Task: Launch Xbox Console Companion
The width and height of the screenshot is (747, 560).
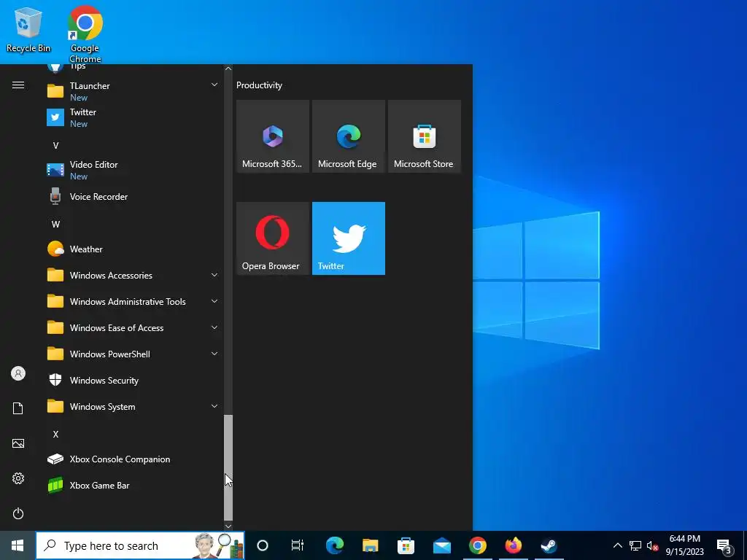Action: click(x=132, y=459)
